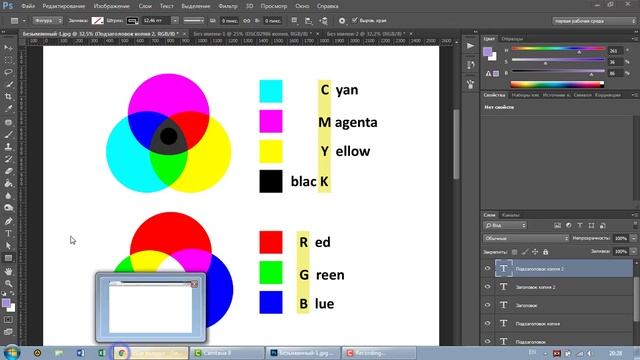Select the Lasso tool
This screenshot has width=640, height=360.
(8, 73)
